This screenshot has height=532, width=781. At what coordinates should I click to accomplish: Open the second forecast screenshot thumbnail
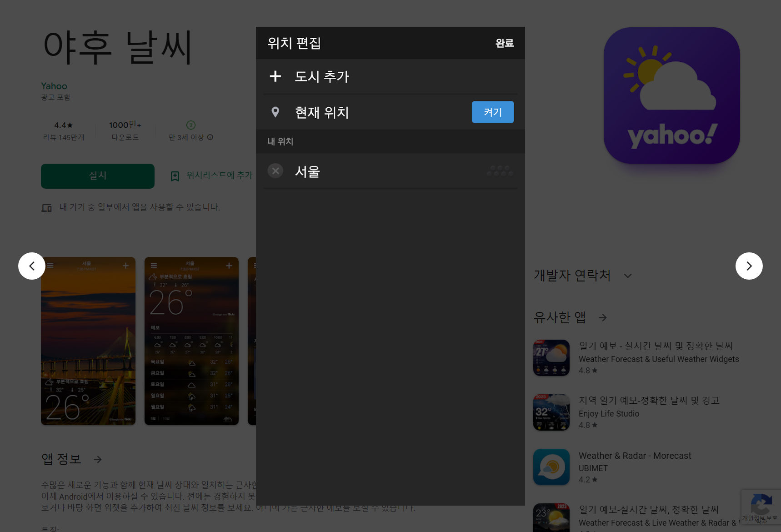click(x=191, y=341)
